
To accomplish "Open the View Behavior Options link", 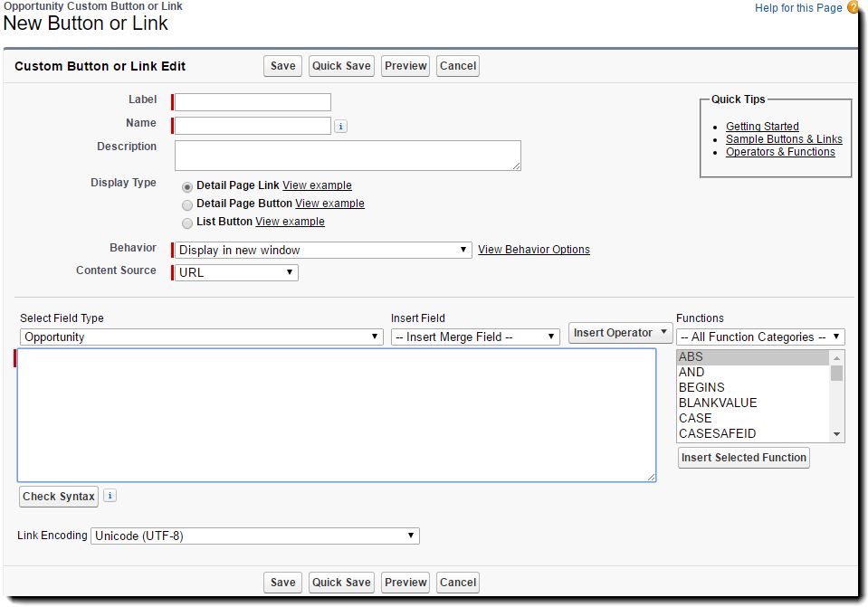I will coord(534,250).
